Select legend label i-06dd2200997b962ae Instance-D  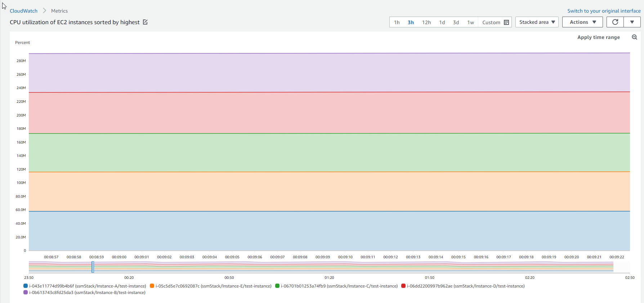point(466,286)
